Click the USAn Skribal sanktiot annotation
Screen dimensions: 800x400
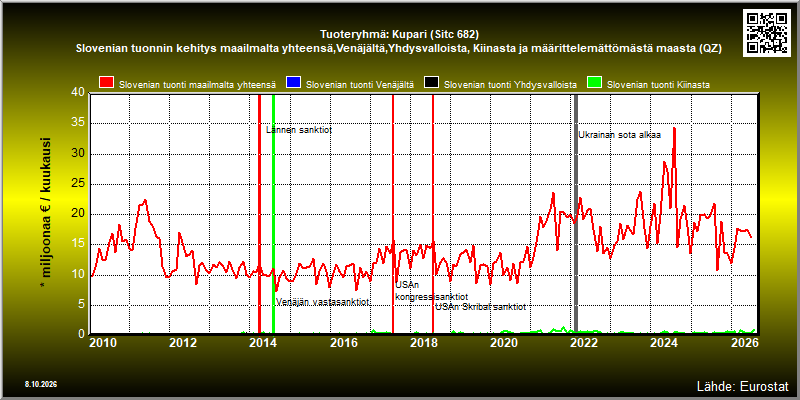481,307
